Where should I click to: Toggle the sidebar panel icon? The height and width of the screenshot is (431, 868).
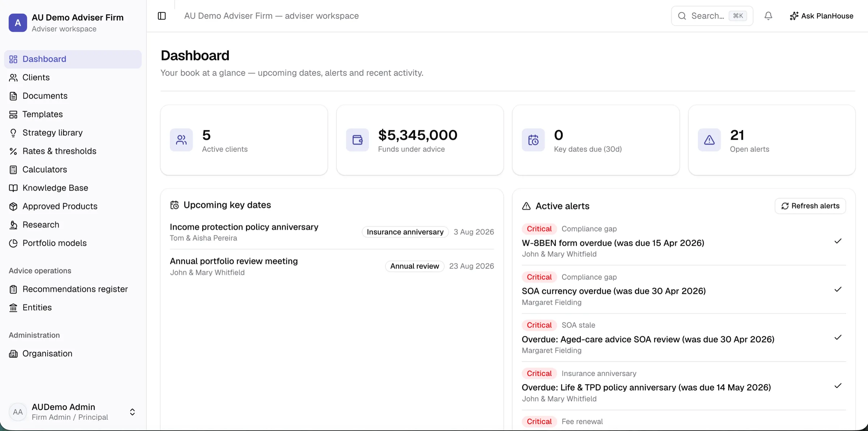click(x=162, y=16)
